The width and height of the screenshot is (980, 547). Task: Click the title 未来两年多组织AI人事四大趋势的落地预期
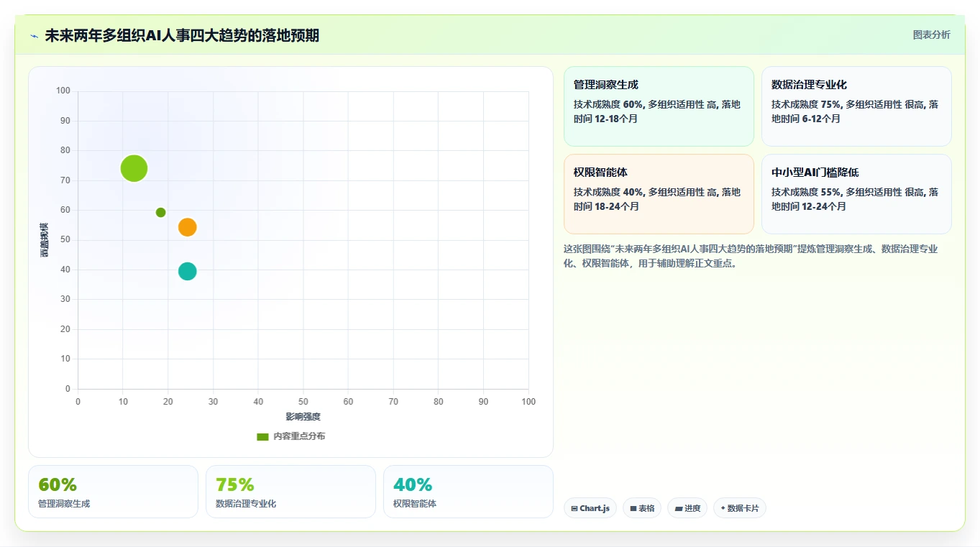[182, 36]
